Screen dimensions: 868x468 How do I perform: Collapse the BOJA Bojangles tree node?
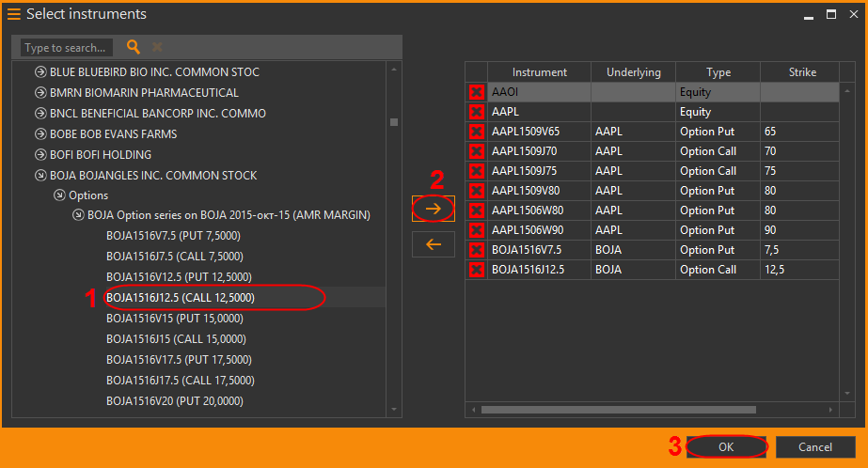coord(40,176)
